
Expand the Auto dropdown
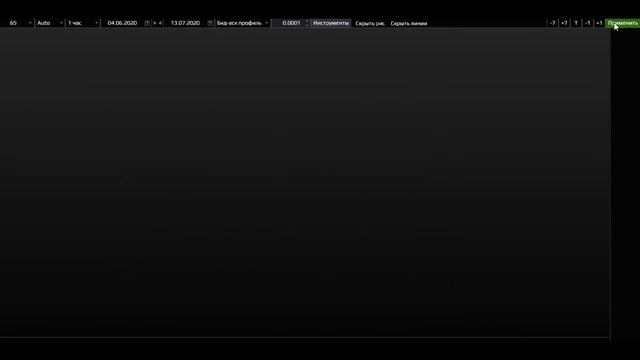click(x=49, y=23)
